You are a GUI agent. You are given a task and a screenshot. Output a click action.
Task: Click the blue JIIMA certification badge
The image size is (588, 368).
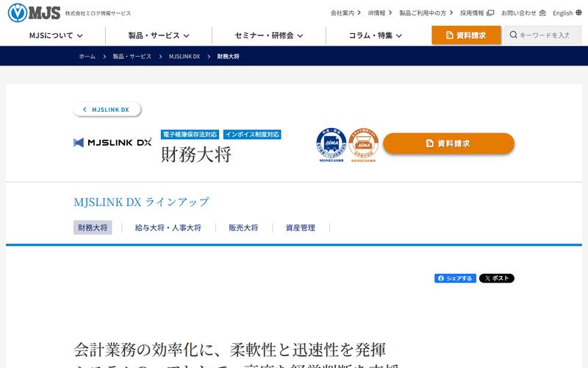coord(331,144)
